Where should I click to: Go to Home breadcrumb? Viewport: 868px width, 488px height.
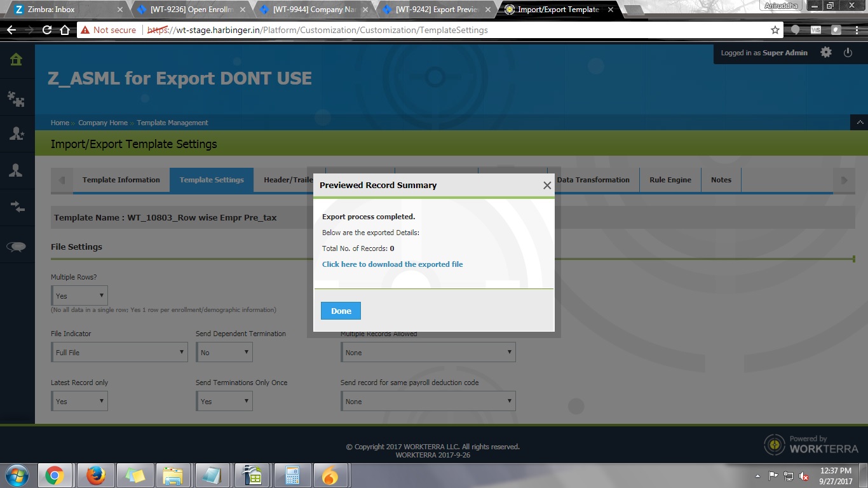[60, 123]
